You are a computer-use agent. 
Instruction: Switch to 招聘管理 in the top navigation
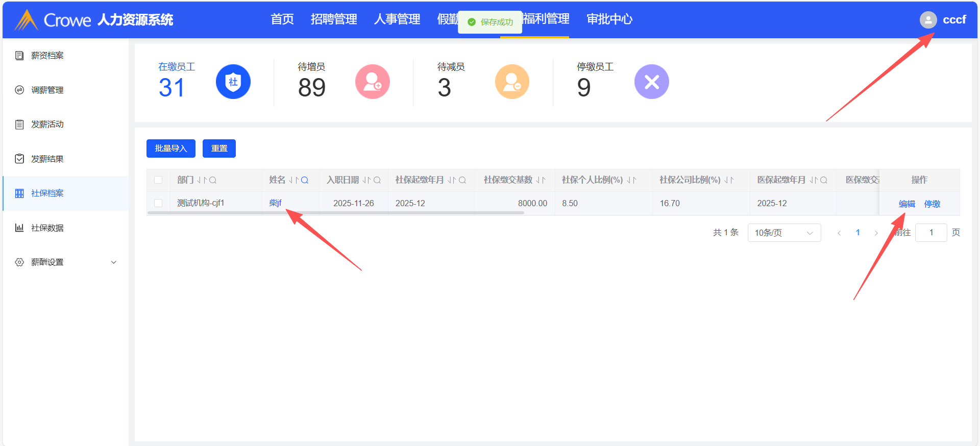(x=334, y=19)
